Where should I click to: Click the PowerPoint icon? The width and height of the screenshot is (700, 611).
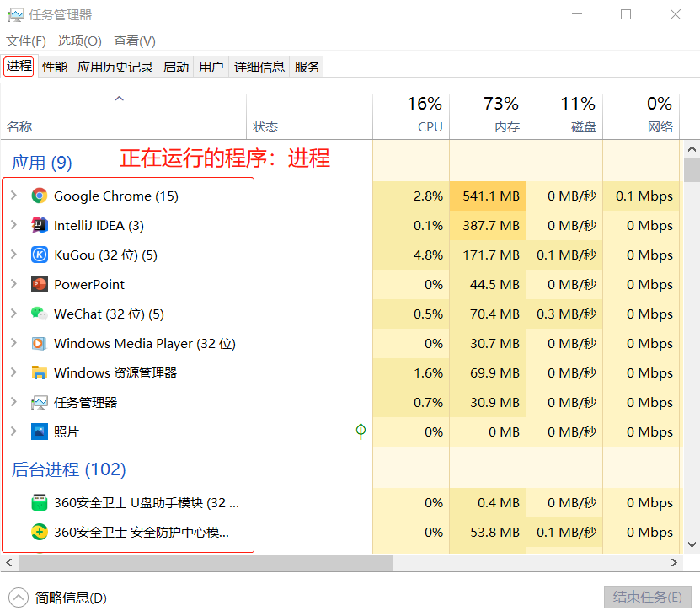pos(40,284)
